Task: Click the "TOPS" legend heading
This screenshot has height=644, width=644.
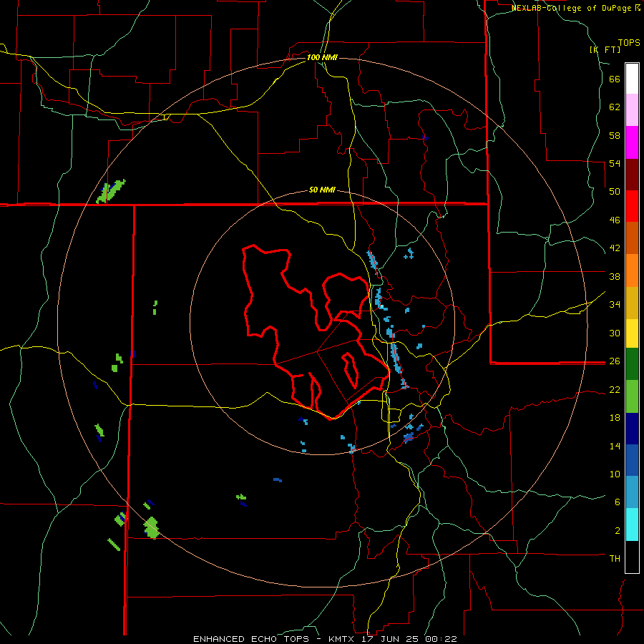Action: tap(629, 42)
